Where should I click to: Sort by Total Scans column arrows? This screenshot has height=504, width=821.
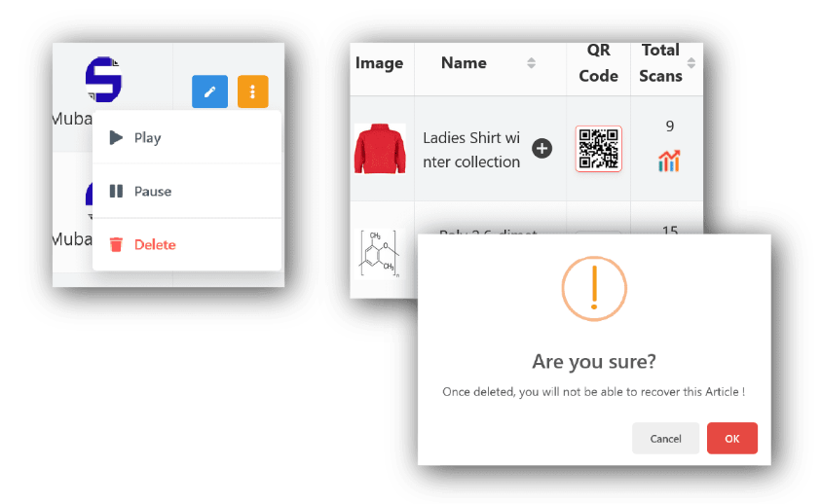pos(691,63)
